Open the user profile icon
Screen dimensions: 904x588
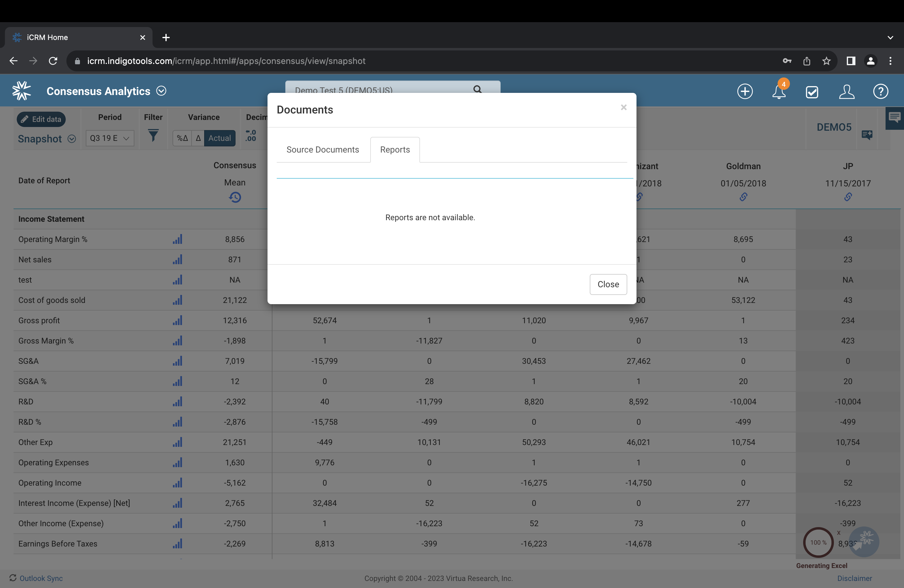point(847,92)
